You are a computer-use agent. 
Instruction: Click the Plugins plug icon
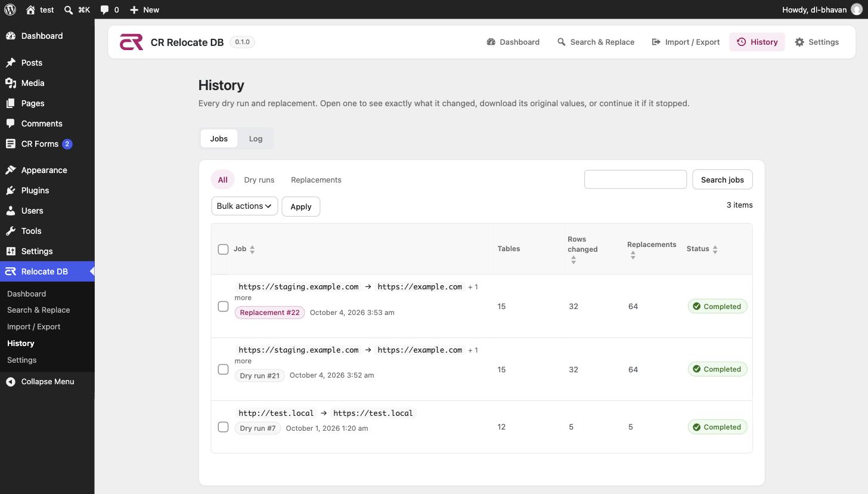pyautogui.click(x=11, y=190)
